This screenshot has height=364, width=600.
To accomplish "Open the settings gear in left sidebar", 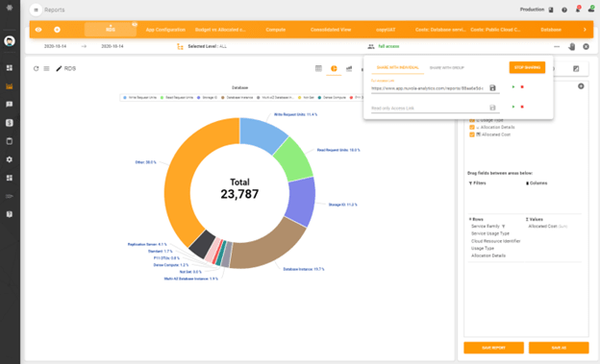I will pyautogui.click(x=10, y=159).
